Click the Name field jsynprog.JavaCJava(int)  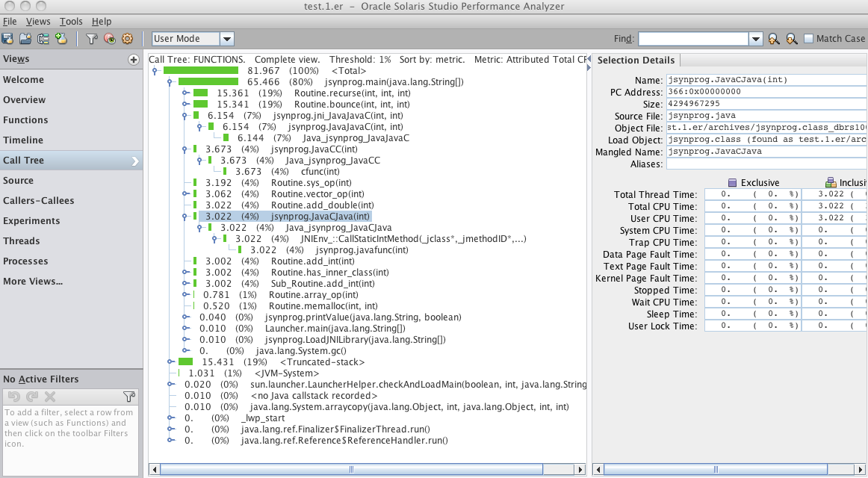tap(766, 80)
